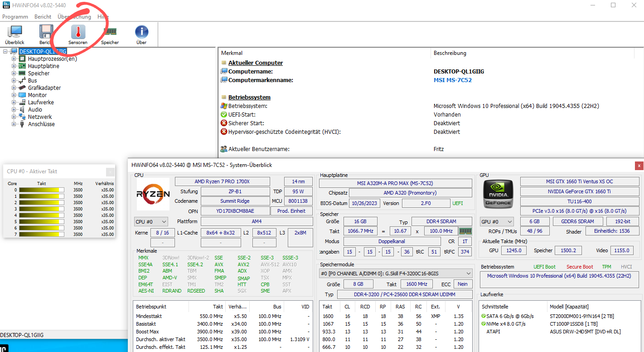Open the Programm menu
The image size is (644, 352).
point(15,17)
